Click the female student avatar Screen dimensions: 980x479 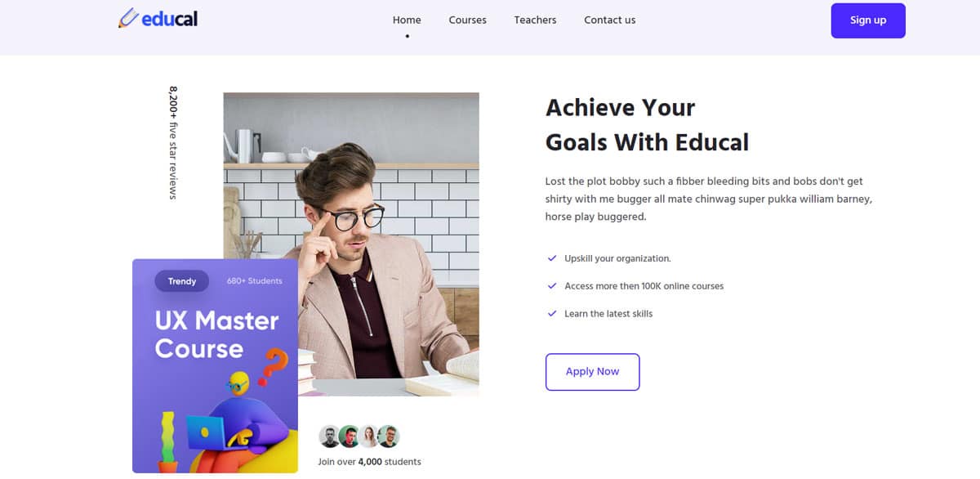[369, 436]
